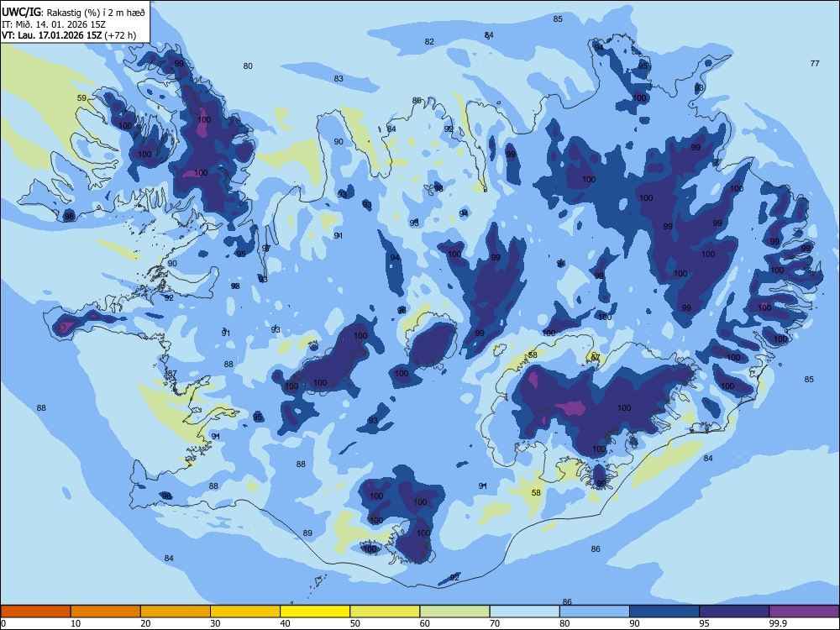This screenshot has width=840, height=630.
Task: Click the '82' humidity value on the map
Action: 429,42
